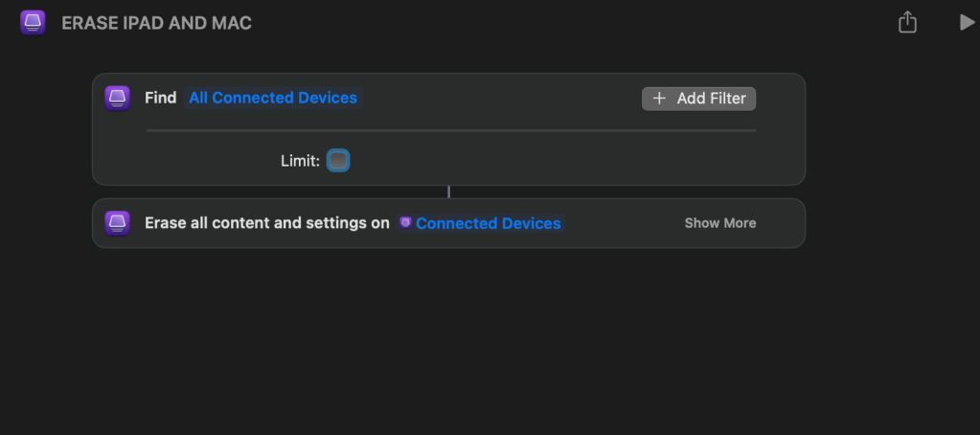Click the purple shortcut icon beside the title
980x435 pixels.
[x=34, y=23]
